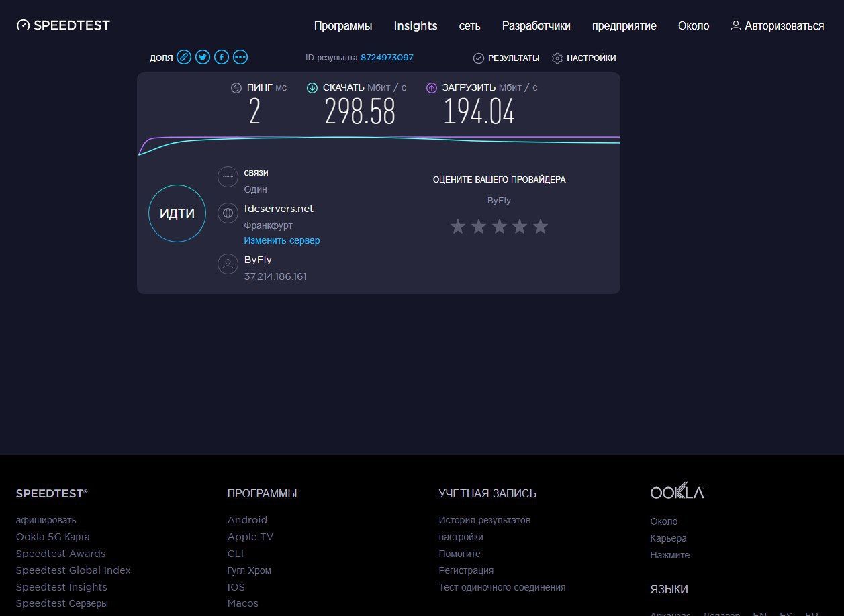844x616 pixels.
Task: Open the Гугл Хром footer link
Action: (250, 570)
